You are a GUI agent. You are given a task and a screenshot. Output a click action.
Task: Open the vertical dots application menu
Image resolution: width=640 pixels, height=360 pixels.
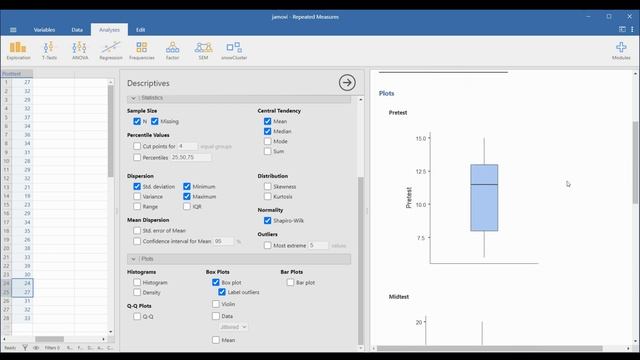[x=632, y=29]
